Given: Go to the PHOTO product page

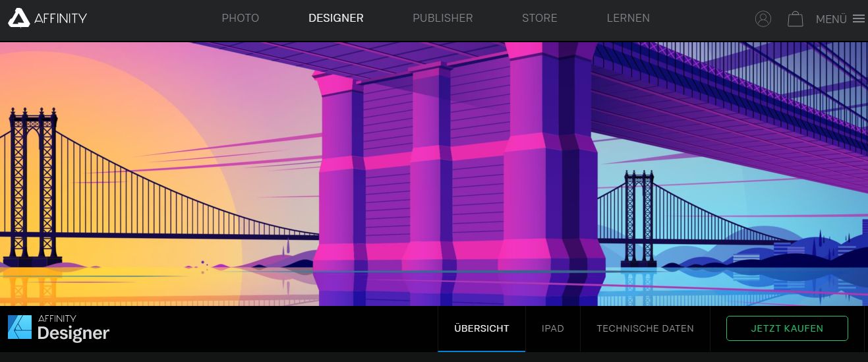Looking at the screenshot, I should tap(240, 18).
